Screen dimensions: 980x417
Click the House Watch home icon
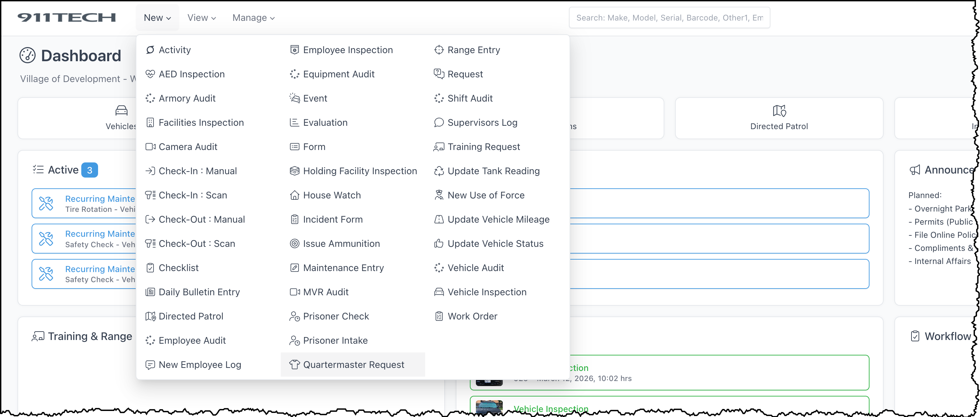pos(294,195)
